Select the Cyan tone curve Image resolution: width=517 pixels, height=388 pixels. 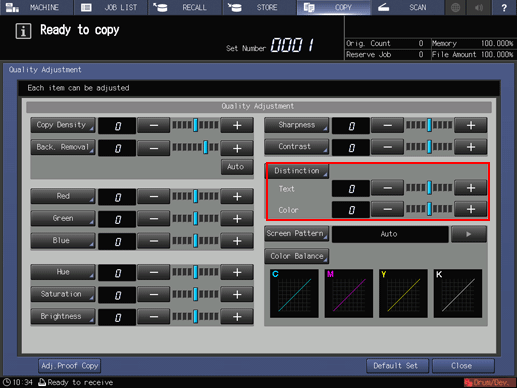(x=294, y=293)
